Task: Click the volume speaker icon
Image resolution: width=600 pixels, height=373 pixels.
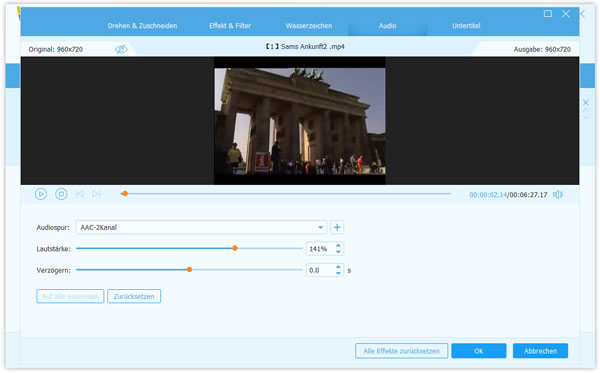Action: 558,195
